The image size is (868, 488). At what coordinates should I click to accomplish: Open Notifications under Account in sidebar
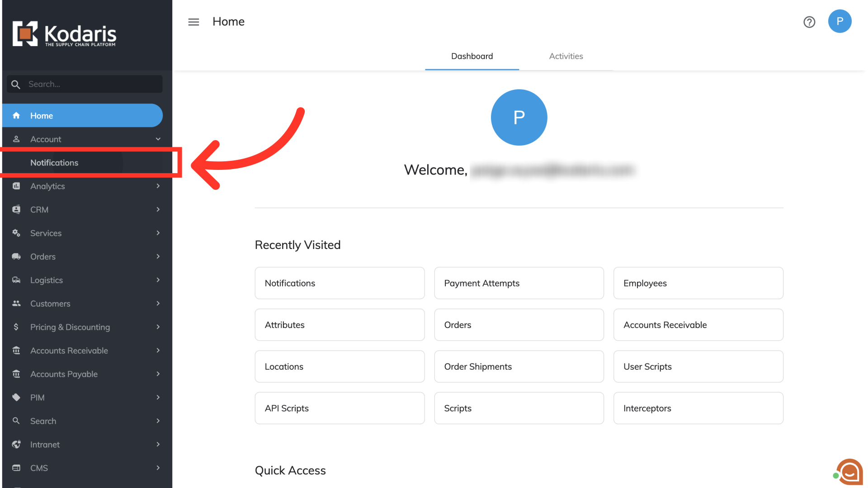54,163
